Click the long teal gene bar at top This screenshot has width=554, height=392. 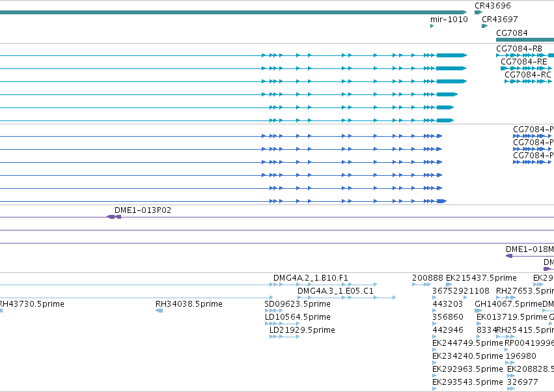tap(233, 12)
